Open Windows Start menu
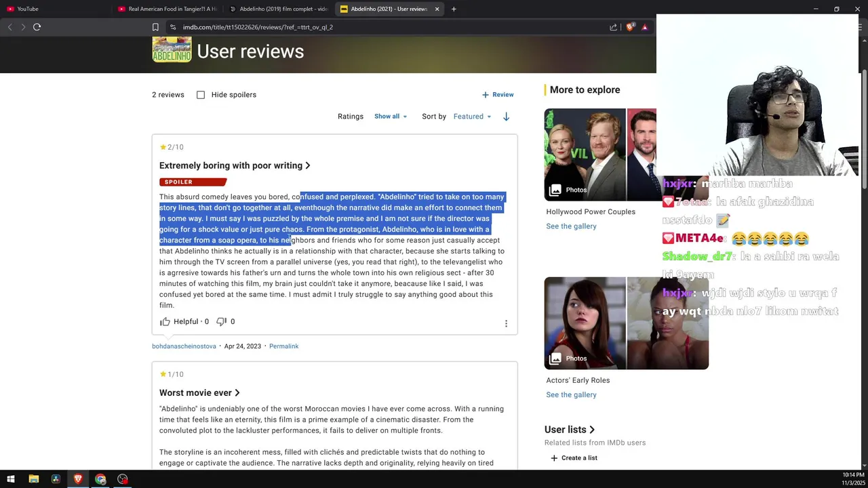This screenshot has height=488, width=868. click(11, 479)
